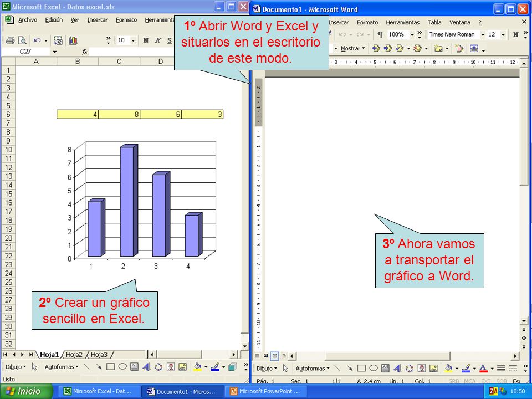Open the Word font size 12 dropdown
The width and height of the screenshot is (532, 399).
503,34
